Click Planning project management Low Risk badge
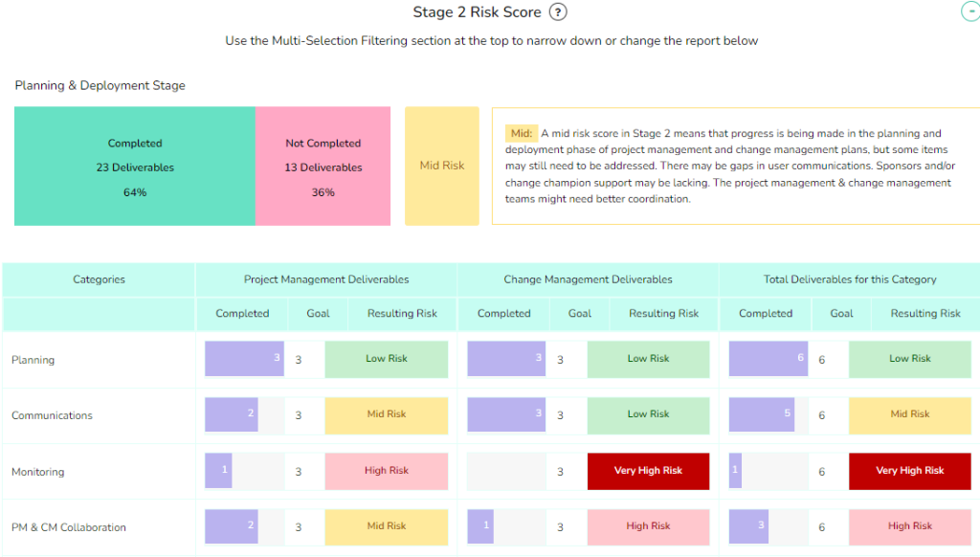The image size is (980, 557). [387, 359]
